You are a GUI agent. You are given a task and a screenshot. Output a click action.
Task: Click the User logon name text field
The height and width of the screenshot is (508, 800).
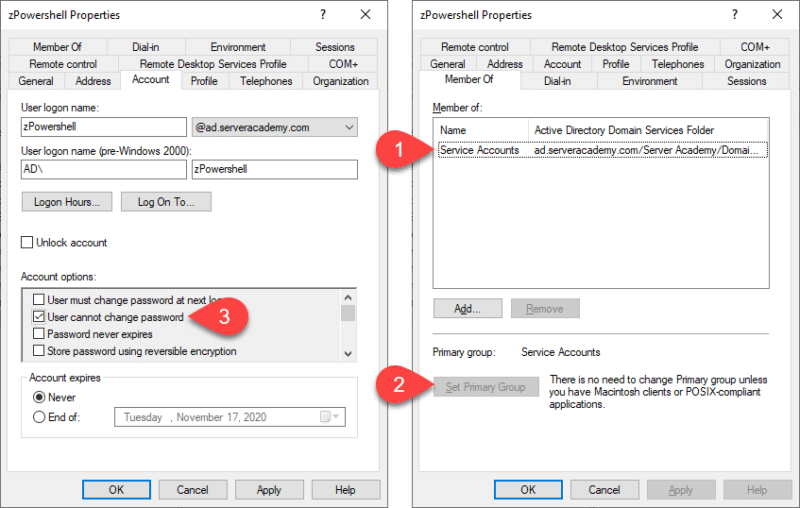pos(104,127)
